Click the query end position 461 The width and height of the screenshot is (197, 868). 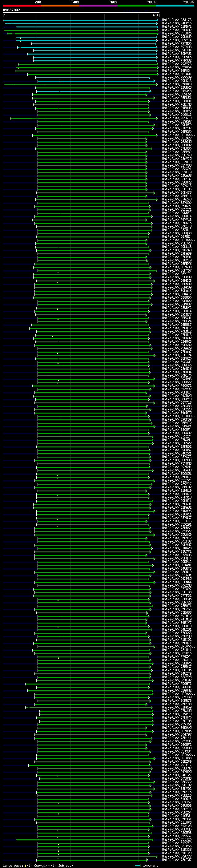tap(155, 15)
